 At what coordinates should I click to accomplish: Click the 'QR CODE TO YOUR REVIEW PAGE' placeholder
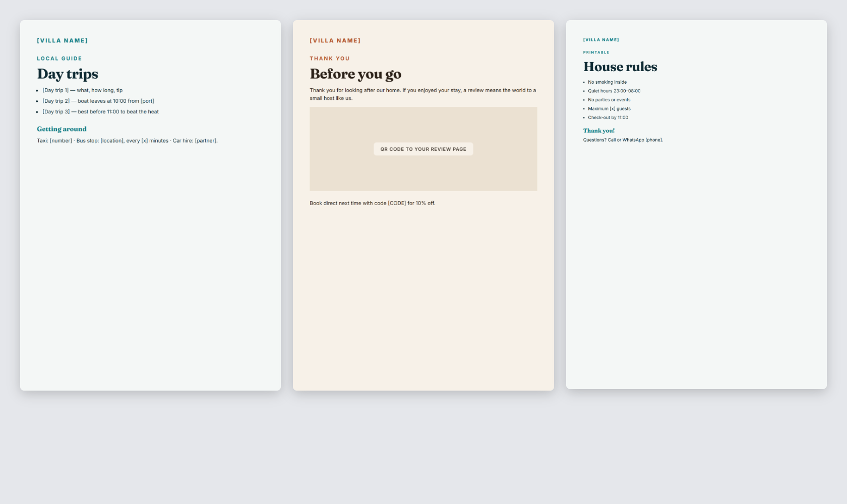[423, 149]
